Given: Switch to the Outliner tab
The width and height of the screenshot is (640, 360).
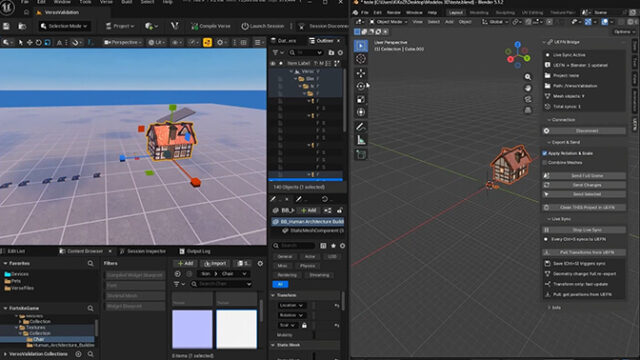Looking at the screenshot, I should pyautogui.click(x=324, y=41).
